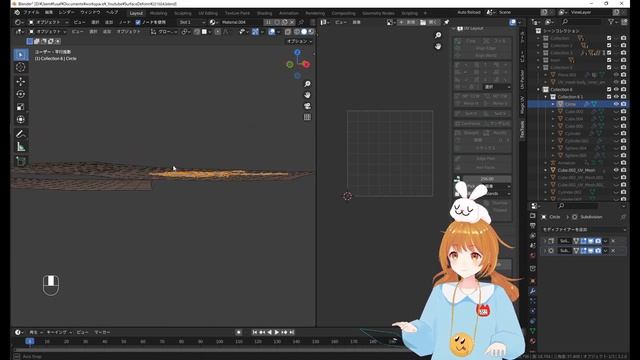Toggle Collection 6 eye visibility icon
Screen dimensions: 640x360
pyautogui.click(x=616, y=89)
